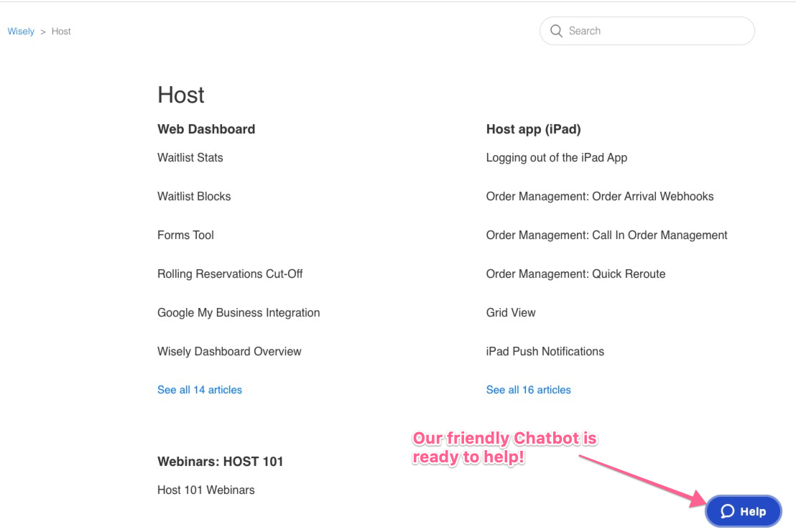Viewport: 796px width, 532px height.
Task: Open Call In Order Management article
Action: (x=606, y=235)
